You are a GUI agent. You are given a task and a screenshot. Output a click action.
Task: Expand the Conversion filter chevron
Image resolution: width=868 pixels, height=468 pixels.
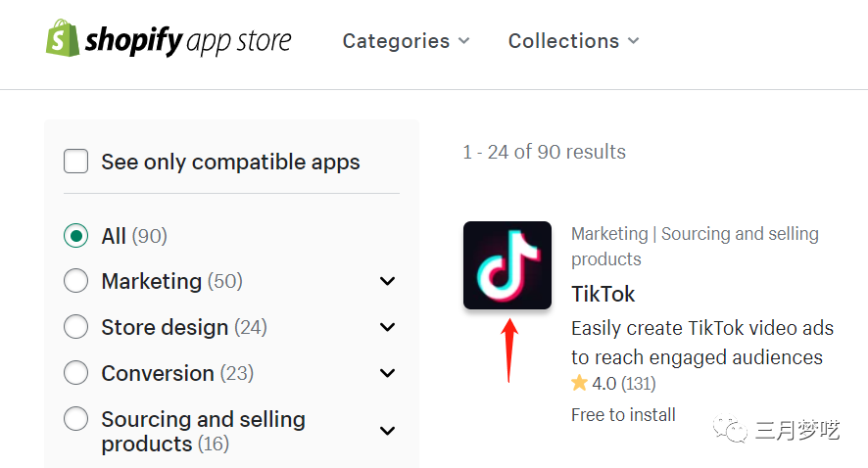click(x=388, y=374)
